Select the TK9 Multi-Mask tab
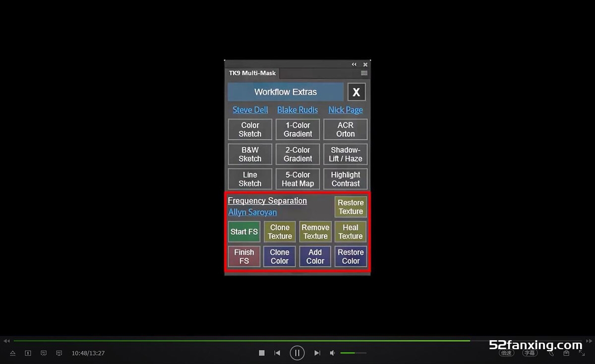This screenshot has width=595, height=364. pyautogui.click(x=252, y=73)
